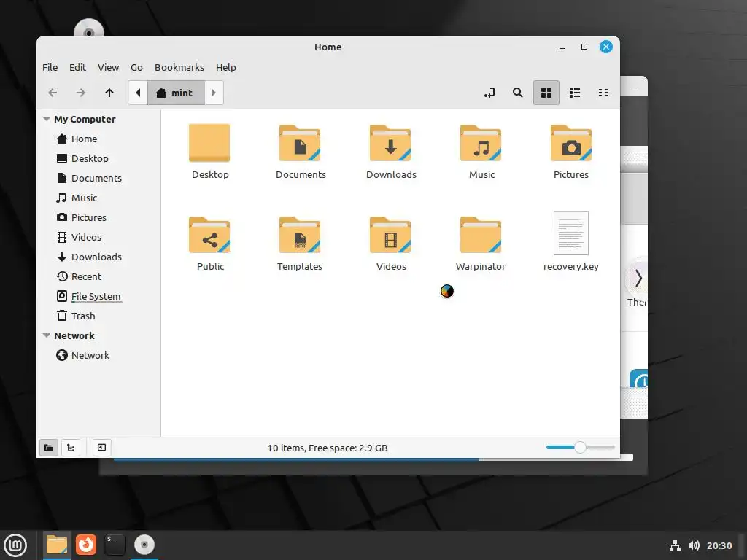
Task: Click the mint path button
Action: (176, 93)
